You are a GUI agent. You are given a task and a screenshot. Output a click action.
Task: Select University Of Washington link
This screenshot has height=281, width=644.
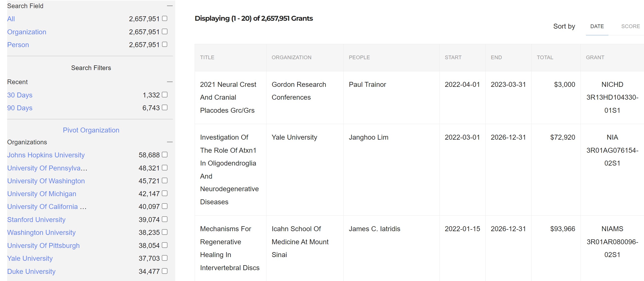(46, 181)
